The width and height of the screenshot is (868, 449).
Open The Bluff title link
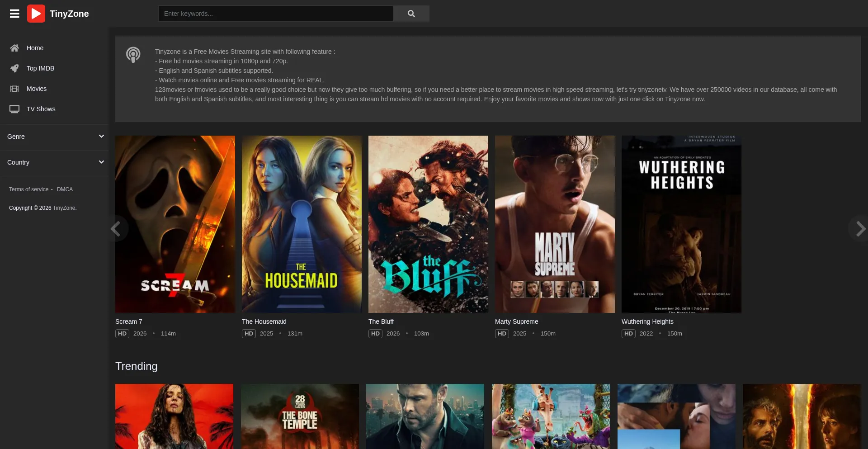[381, 321]
